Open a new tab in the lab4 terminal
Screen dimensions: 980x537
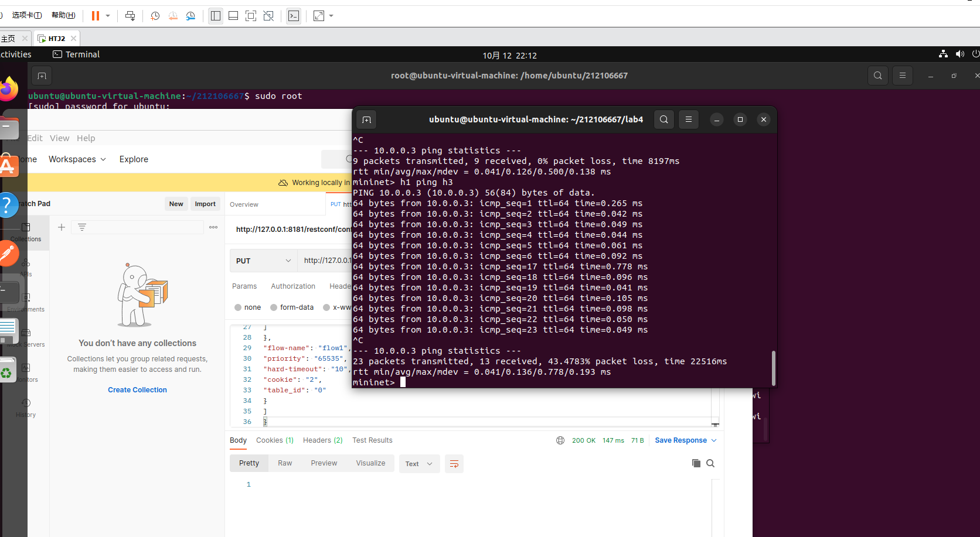(367, 119)
